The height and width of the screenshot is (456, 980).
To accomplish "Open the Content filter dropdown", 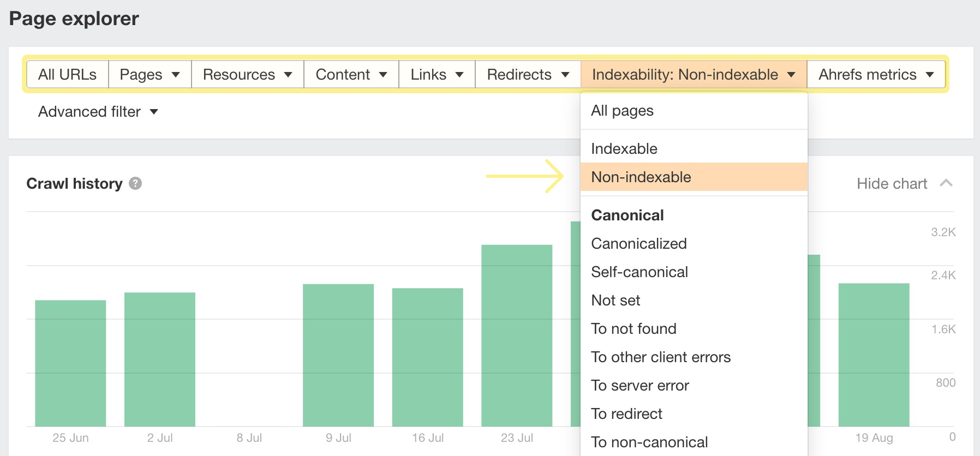I will click(351, 74).
